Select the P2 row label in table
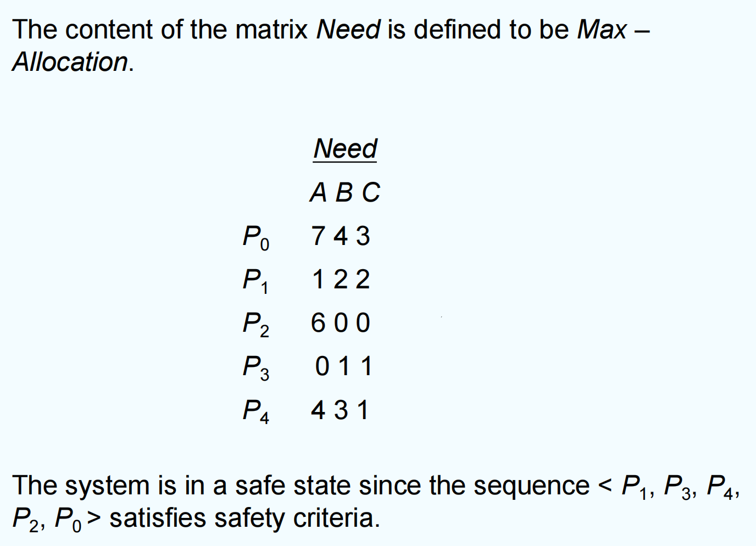Viewport: 756px width, 546px height. (255, 324)
